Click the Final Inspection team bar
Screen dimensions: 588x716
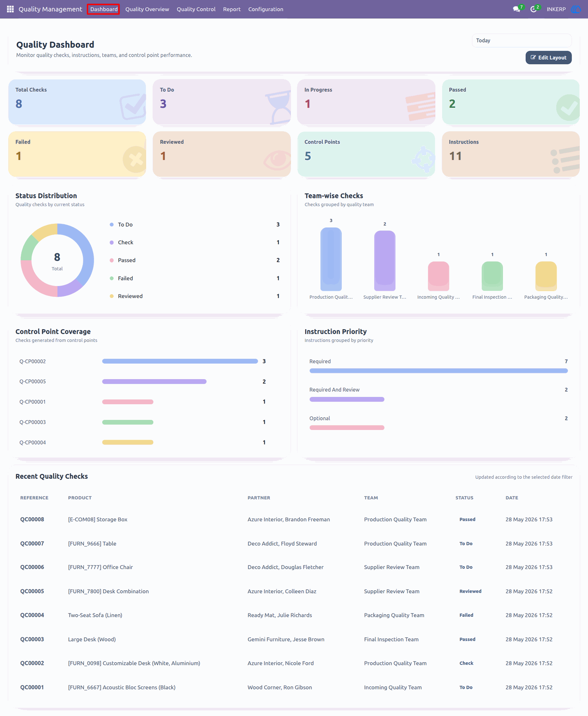492,276
